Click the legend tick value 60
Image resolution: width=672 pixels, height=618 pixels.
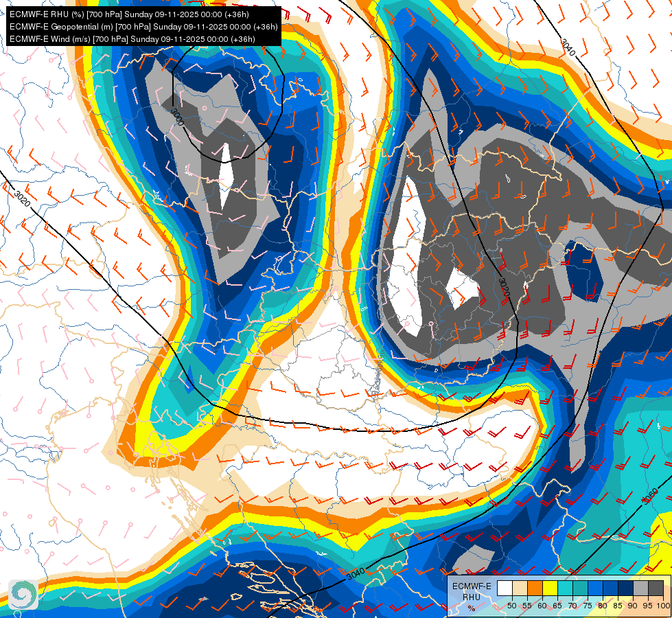(542, 606)
